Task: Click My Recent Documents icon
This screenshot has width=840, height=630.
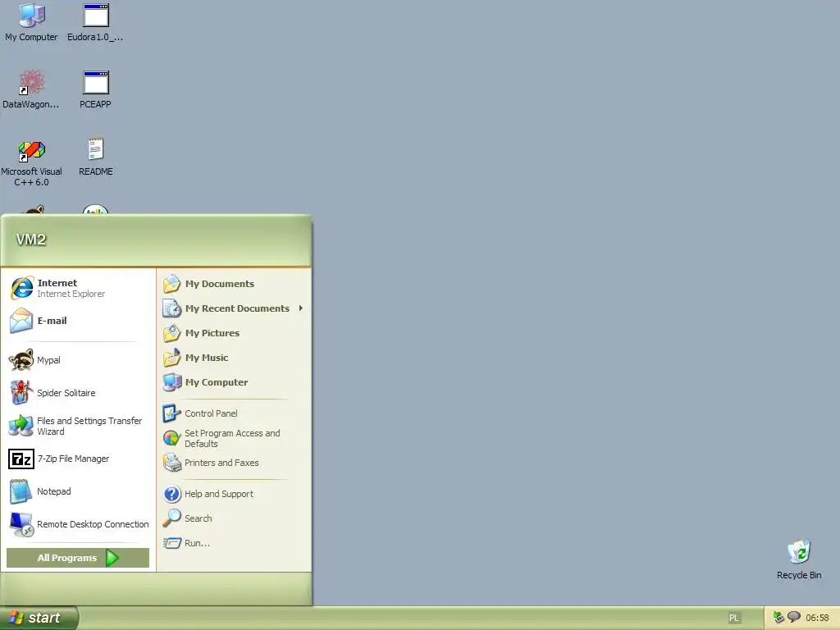Action: [172, 308]
